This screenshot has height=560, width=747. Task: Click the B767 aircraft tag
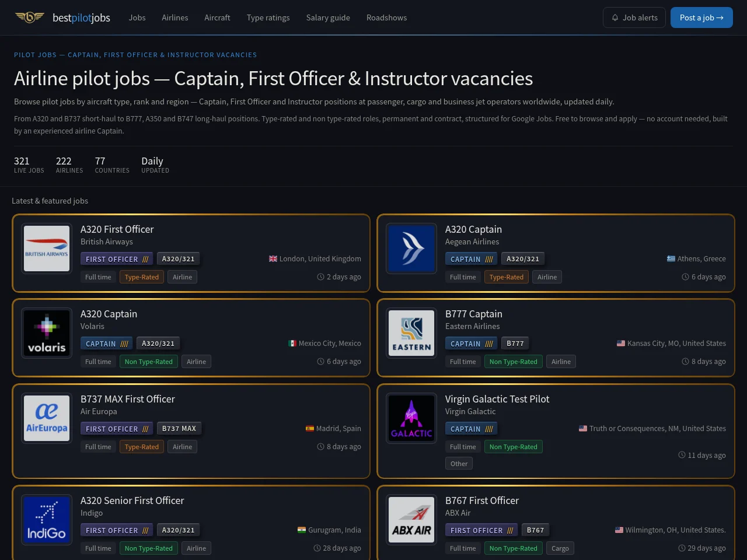click(535, 530)
